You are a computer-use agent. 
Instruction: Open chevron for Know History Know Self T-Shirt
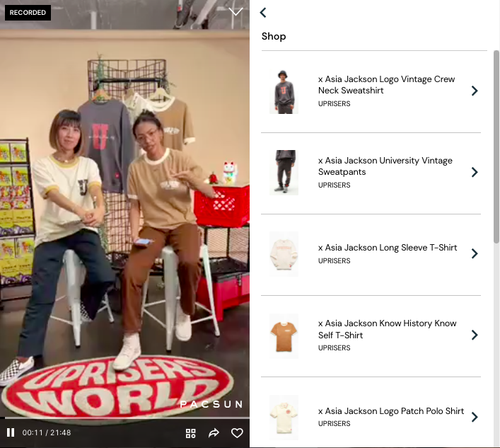click(x=475, y=335)
